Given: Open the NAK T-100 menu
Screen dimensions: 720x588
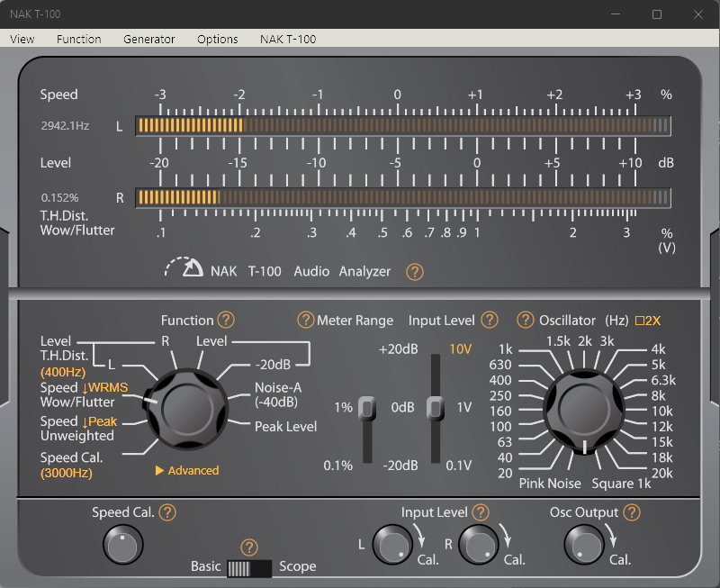Looking at the screenshot, I should (288, 39).
